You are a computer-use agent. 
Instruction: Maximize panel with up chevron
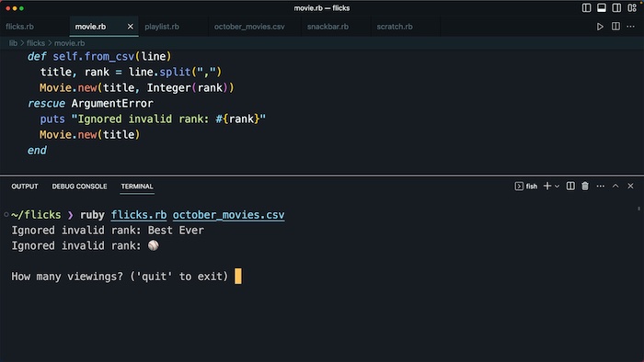point(615,187)
